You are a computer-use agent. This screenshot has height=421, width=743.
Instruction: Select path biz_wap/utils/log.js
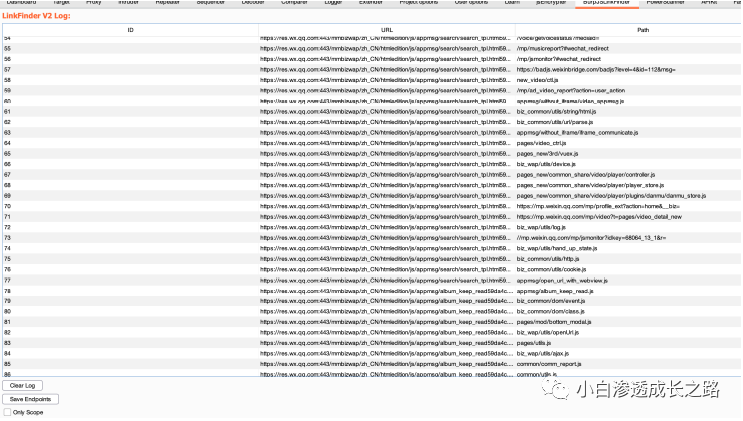pos(541,227)
